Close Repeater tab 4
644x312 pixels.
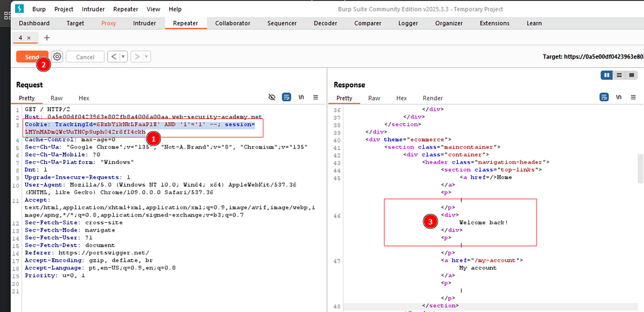[x=29, y=38]
